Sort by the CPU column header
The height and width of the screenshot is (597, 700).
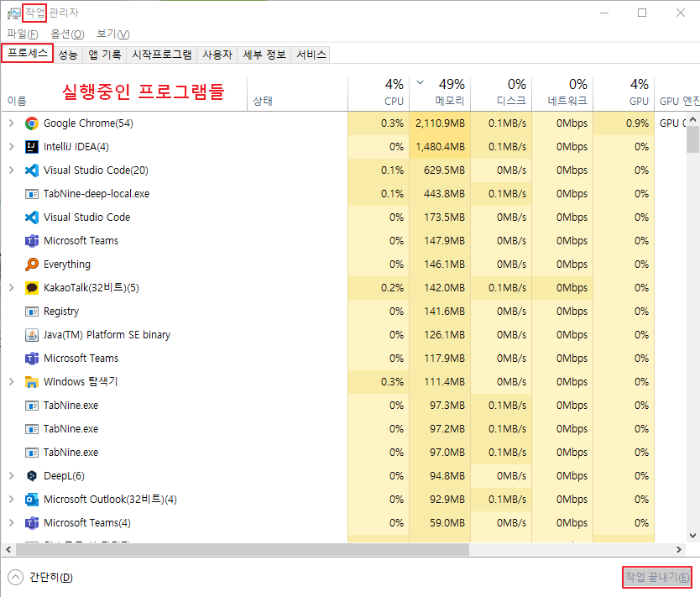click(379, 93)
